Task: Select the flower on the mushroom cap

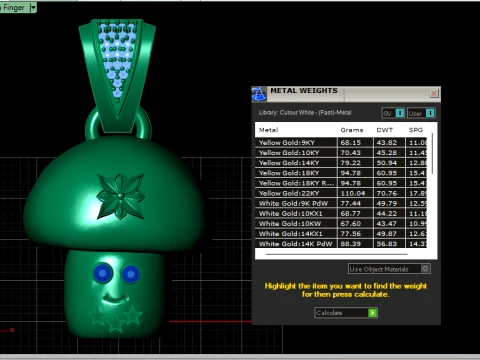Action: point(120,196)
